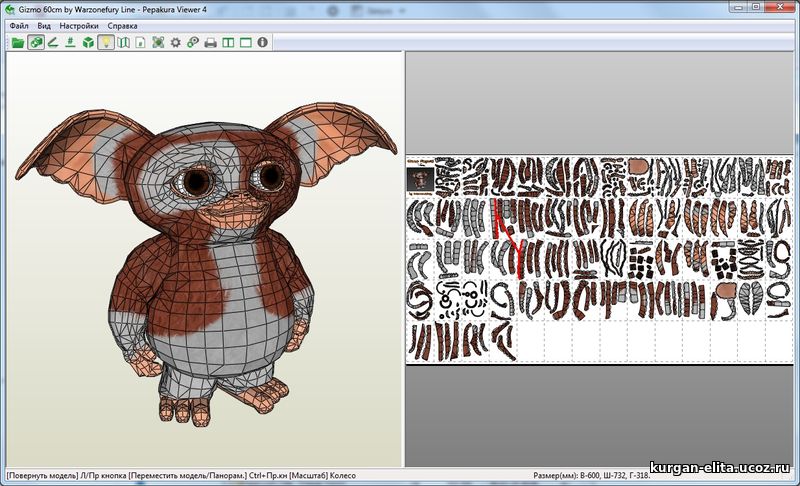Open the Файл menu
This screenshot has width=800, height=486.
(x=19, y=25)
